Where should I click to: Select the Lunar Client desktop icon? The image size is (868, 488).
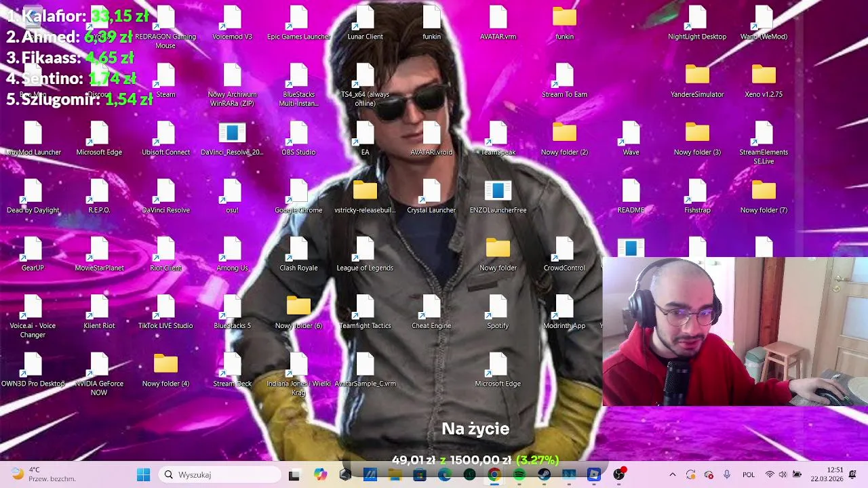coord(365,24)
